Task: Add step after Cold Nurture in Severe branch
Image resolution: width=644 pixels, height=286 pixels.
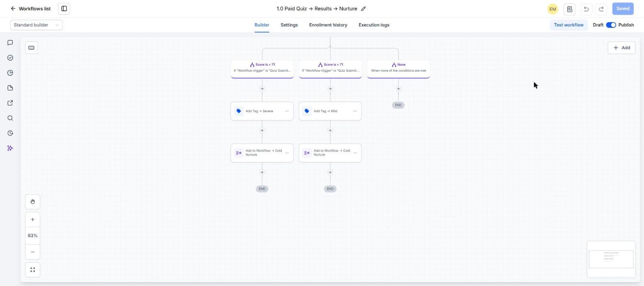Action: 262,172
